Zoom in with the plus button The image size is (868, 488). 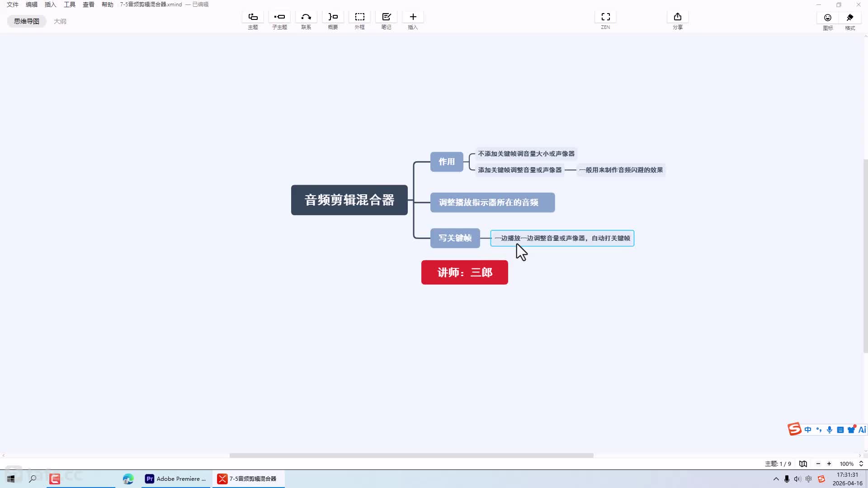pos(829,464)
